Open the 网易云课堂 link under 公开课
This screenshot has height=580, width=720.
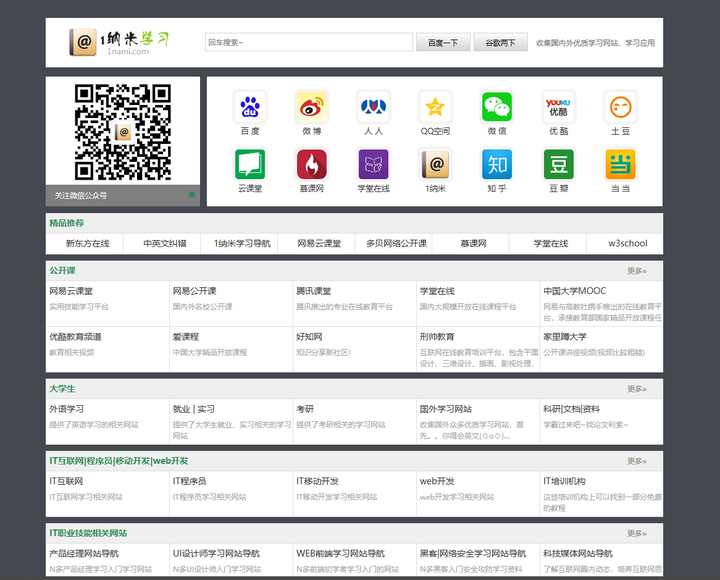tap(71, 291)
